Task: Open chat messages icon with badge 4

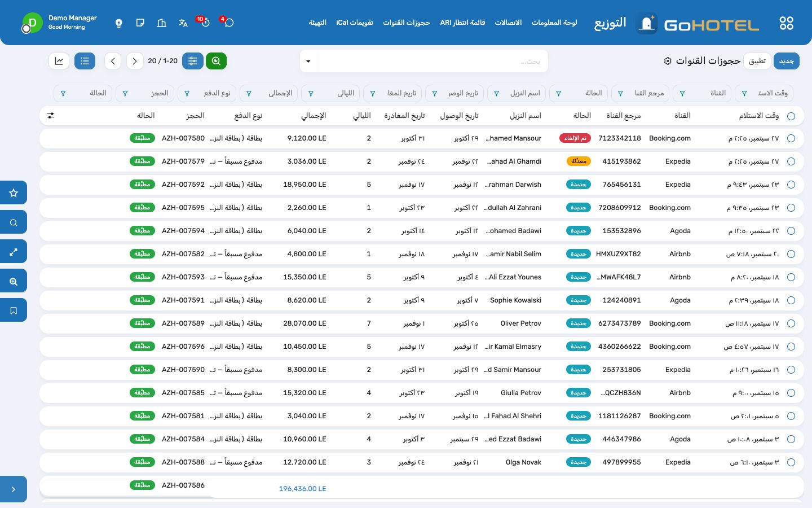Action: click(228, 23)
